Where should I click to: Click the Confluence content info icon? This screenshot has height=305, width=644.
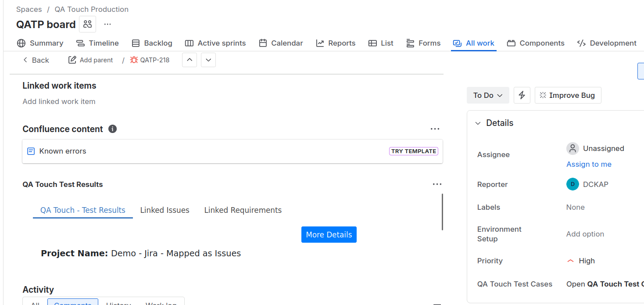pos(112,129)
